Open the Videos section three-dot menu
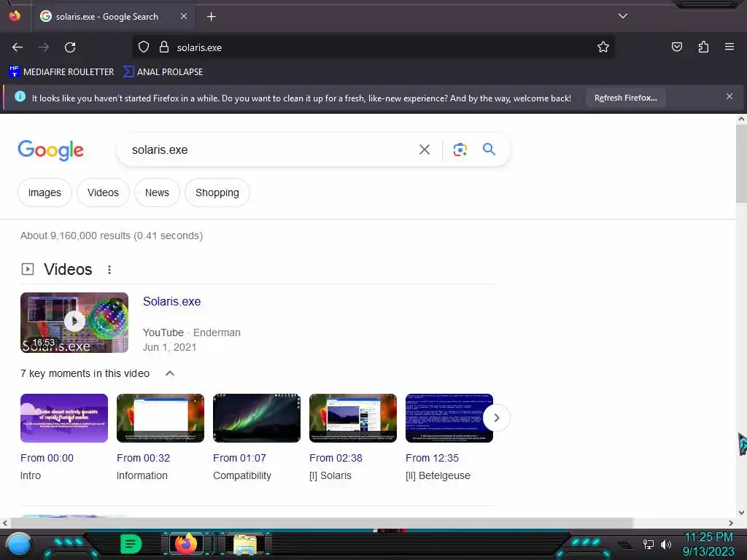The height and width of the screenshot is (560, 747). pos(109,270)
